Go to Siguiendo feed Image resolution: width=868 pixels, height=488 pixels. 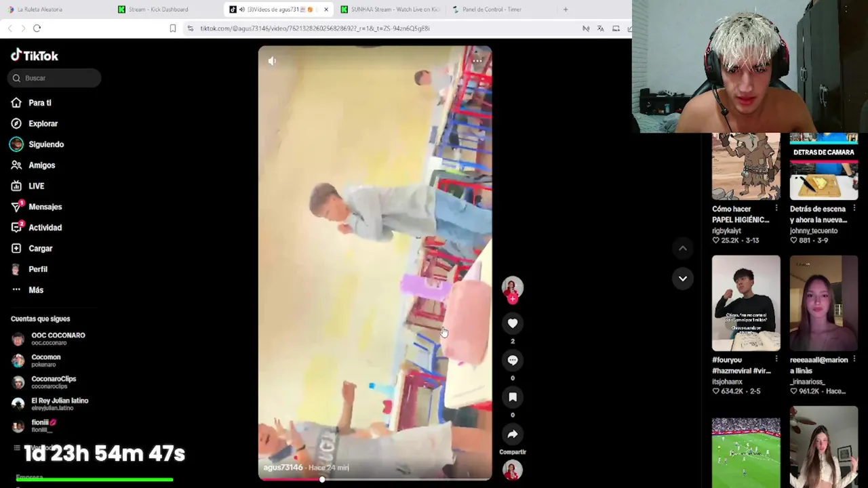[x=45, y=144]
